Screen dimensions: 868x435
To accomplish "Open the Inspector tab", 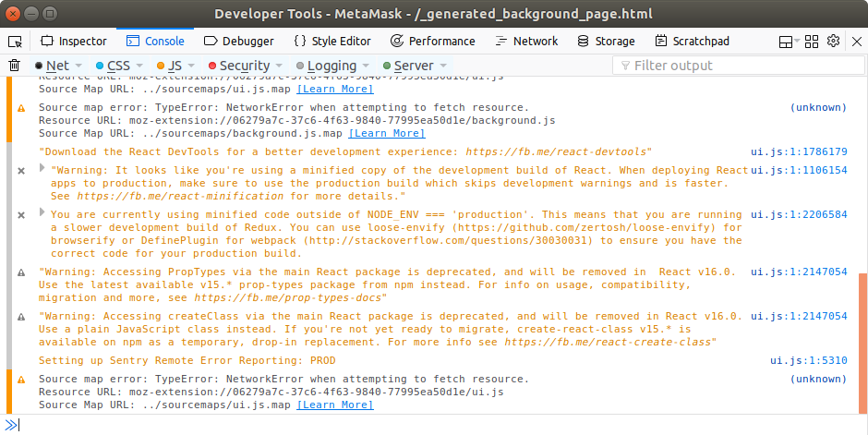I will (74, 41).
